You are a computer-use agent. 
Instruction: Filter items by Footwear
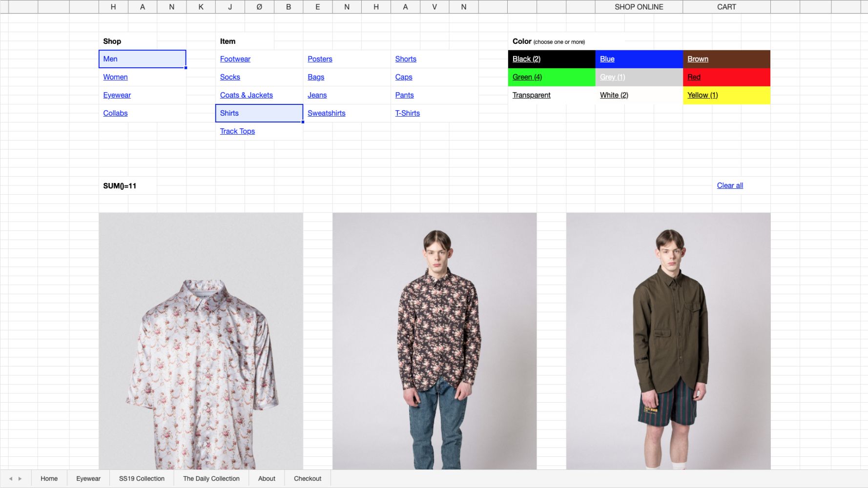[235, 59]
